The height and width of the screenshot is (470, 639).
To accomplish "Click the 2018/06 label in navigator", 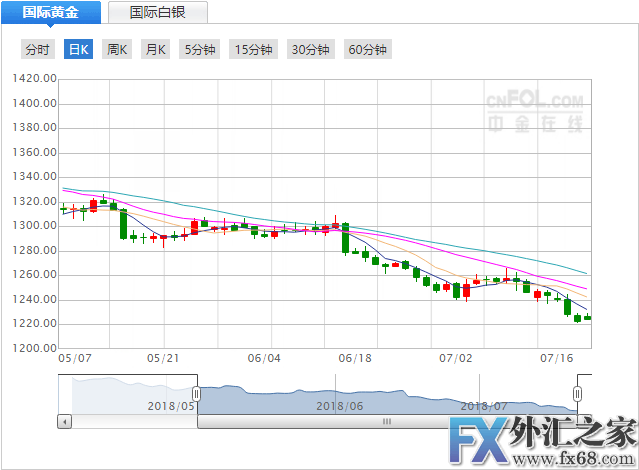I will point(338,405).
